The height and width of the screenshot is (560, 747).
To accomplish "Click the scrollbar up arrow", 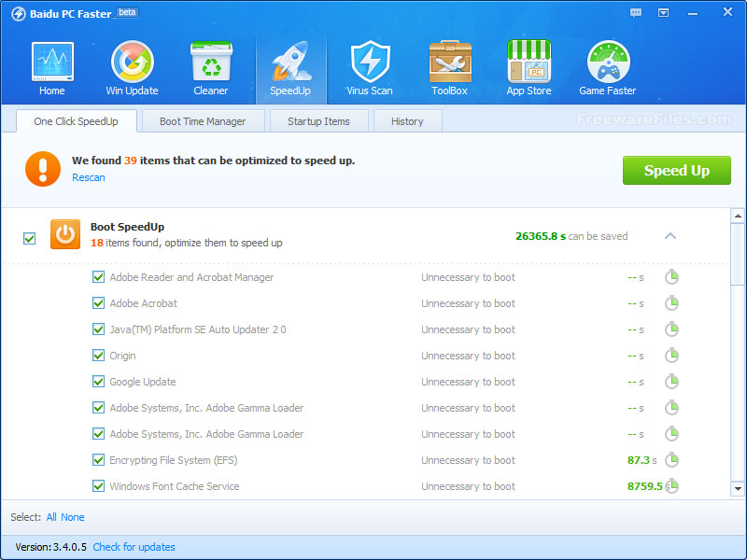I will click(738, 216).
